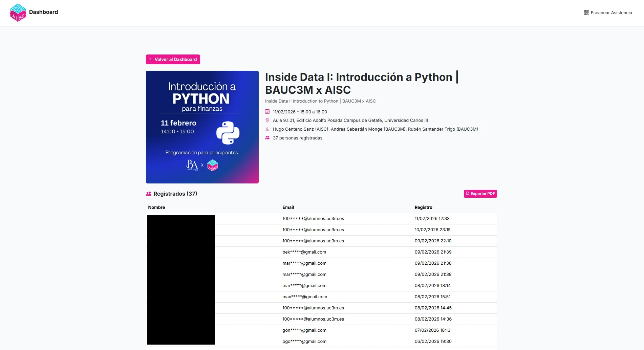Viewport: 644px width, 350px height.
Task: Click the calendar icon beside the event date
Action: 267,112
